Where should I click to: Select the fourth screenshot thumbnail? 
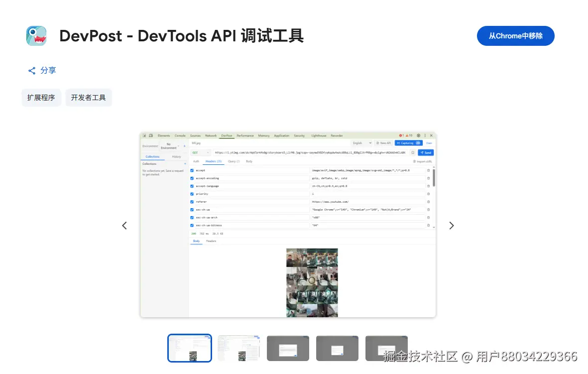pyautogui.click(x=337, y=348)
